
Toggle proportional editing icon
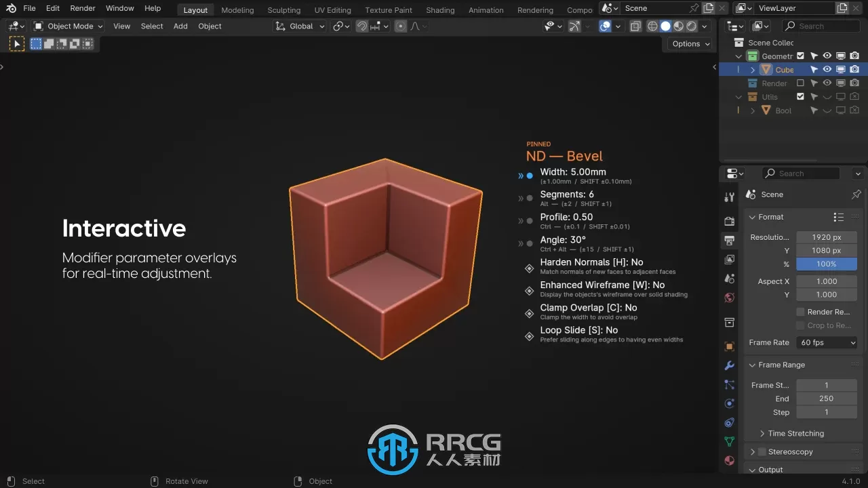pos(401,26)
